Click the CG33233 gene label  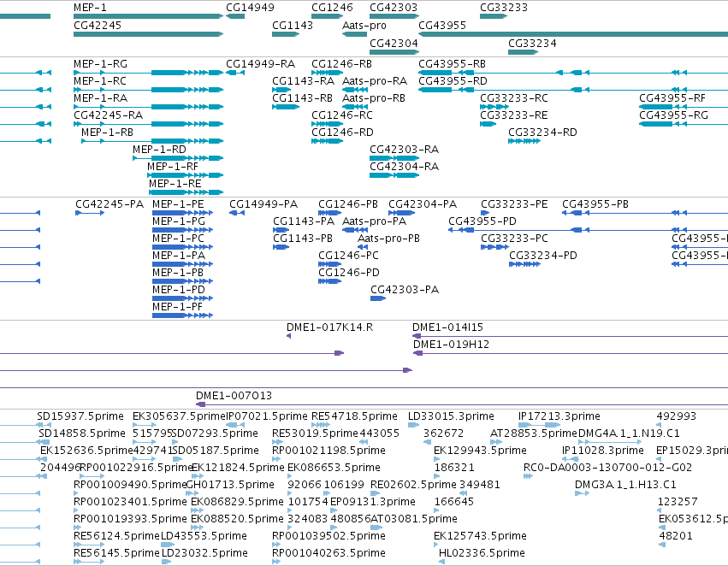(x=504, y=8)
